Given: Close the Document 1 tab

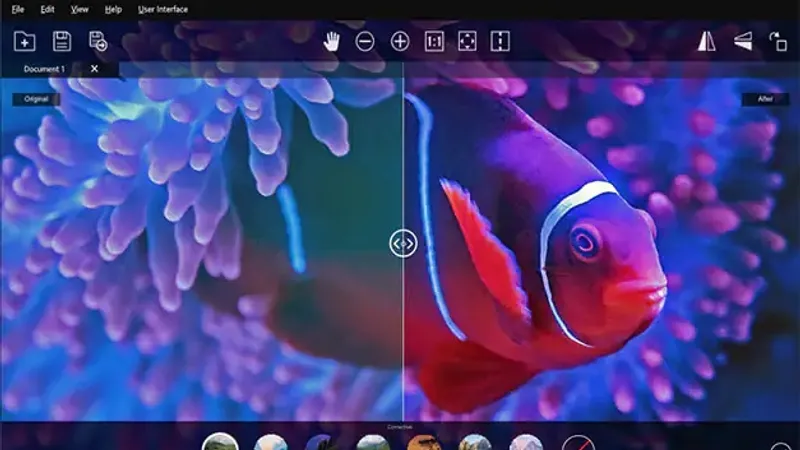Looking at the screenshot, I should pos(95,69).
